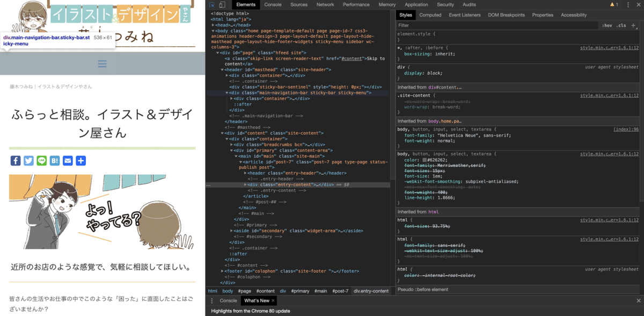Click the illustration image on the webpage
The image size is (644, 316).
(103, 211)
